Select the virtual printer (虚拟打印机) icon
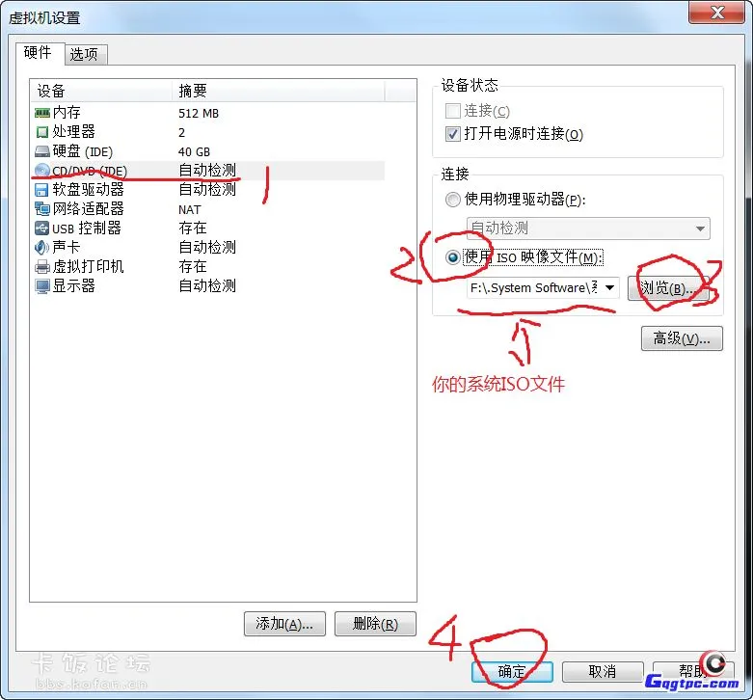 tap(42, 266)
